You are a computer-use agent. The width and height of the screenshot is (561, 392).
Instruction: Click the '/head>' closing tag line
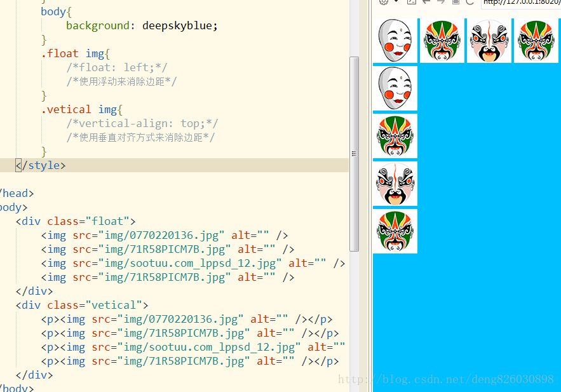pyautogui.click(x=17, y=193)
